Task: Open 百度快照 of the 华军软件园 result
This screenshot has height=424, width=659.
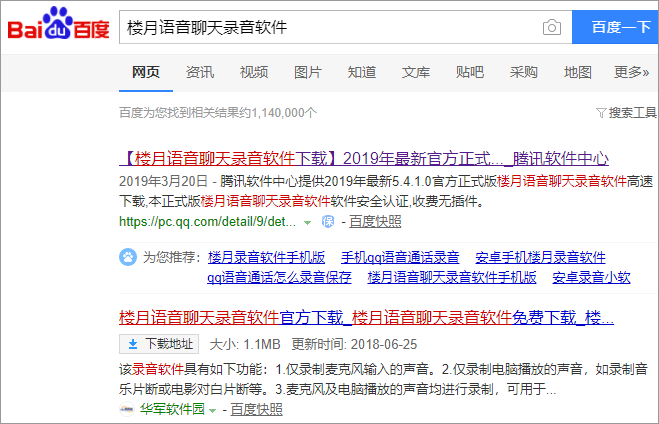Action: 256,409
